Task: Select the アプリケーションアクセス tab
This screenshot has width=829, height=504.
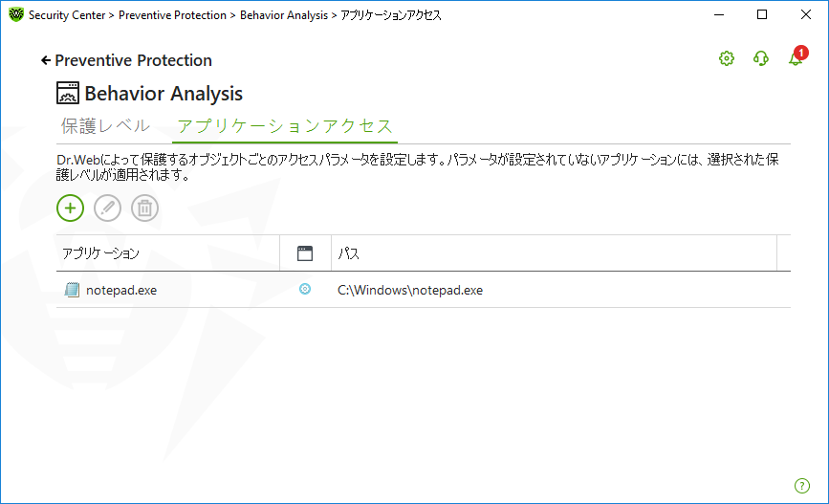Action: pyautogui.click(x=285, y=126)
